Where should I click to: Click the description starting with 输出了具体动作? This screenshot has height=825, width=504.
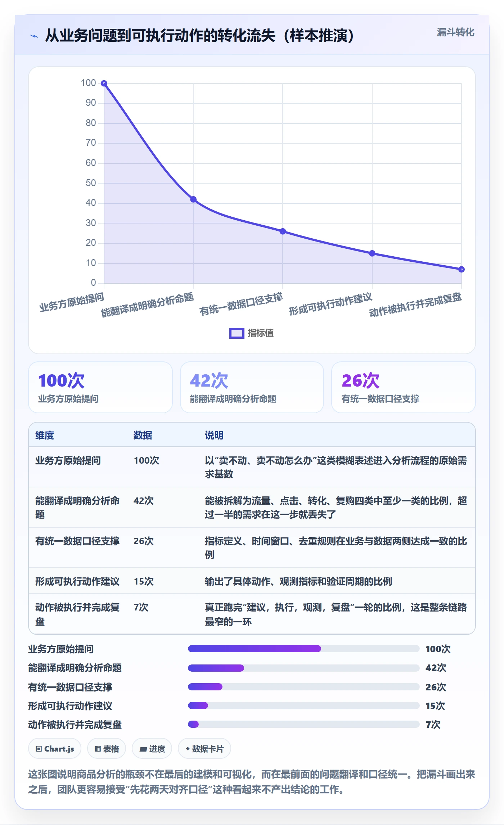(x=298, y=581)
